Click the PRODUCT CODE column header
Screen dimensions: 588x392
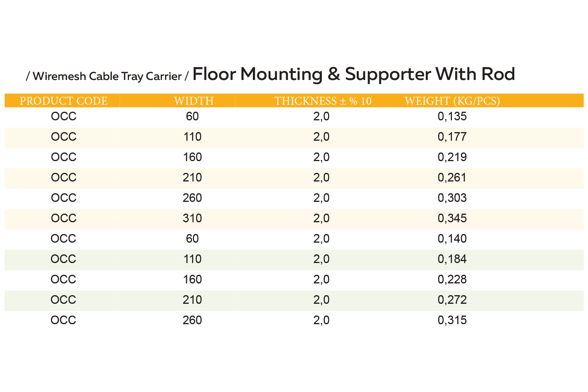pyautogui.click(x=64, y=101)
